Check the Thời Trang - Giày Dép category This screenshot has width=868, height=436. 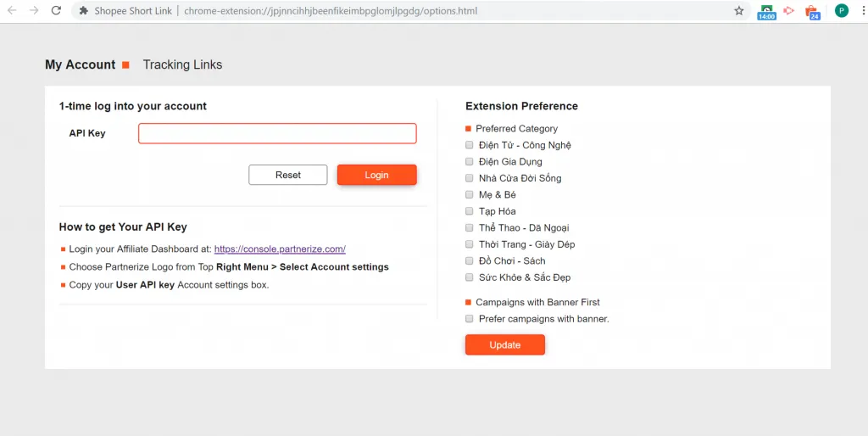[x=470, y=244]
